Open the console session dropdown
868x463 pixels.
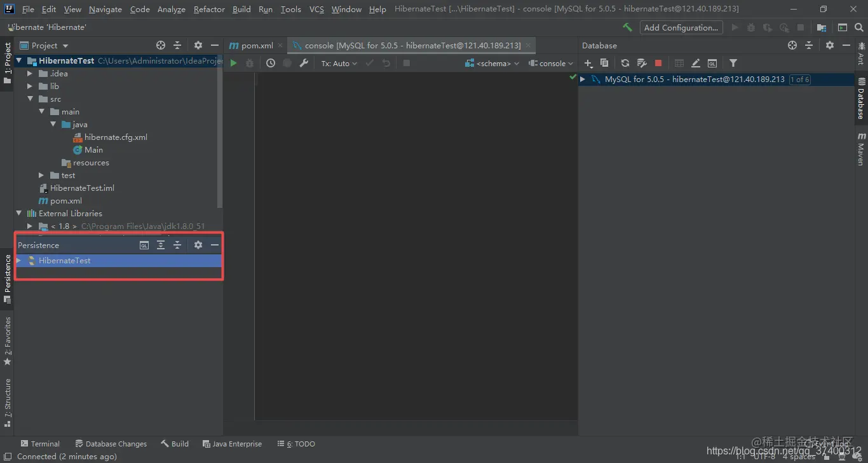[551, 63]
